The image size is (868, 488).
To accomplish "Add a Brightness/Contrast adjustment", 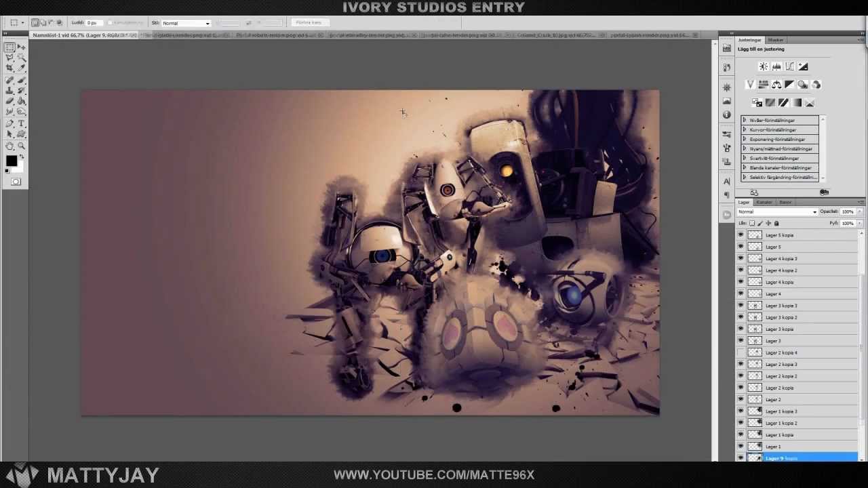I will 764,66.
